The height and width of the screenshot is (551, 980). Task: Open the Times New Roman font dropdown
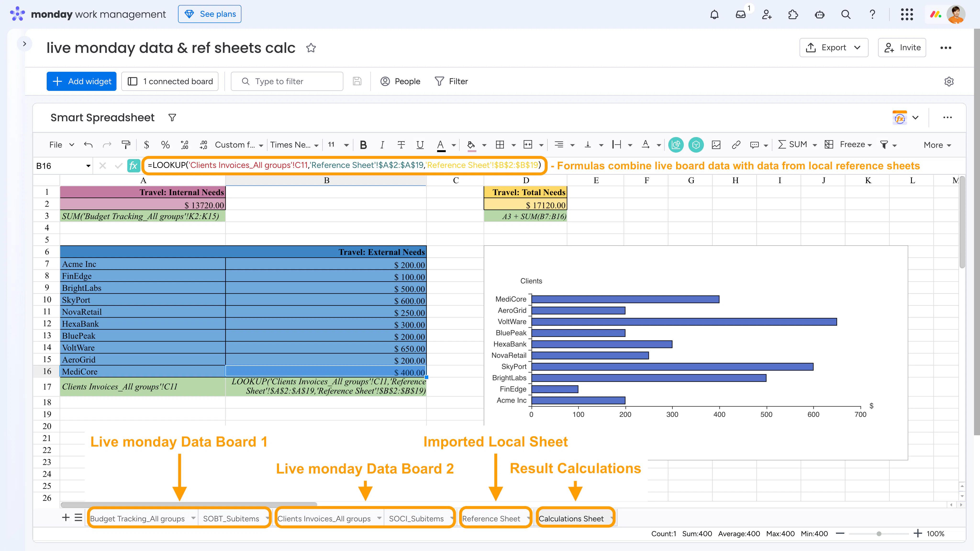295,145
